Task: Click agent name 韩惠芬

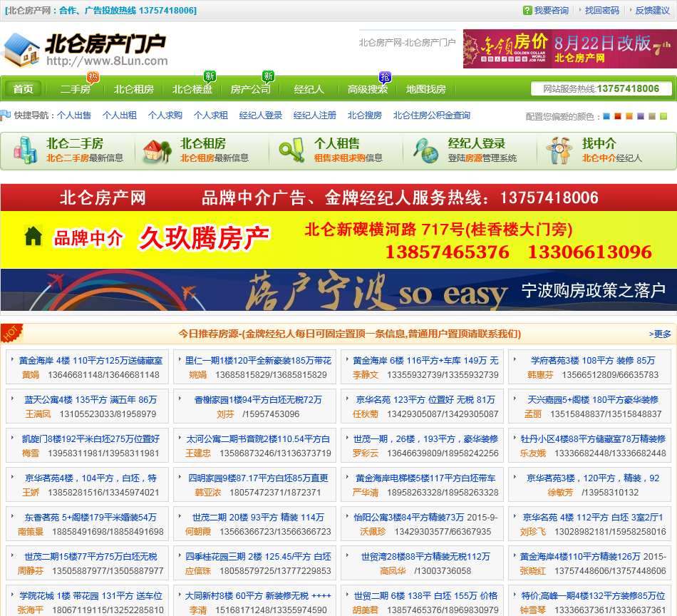Action: click(541, 375)
